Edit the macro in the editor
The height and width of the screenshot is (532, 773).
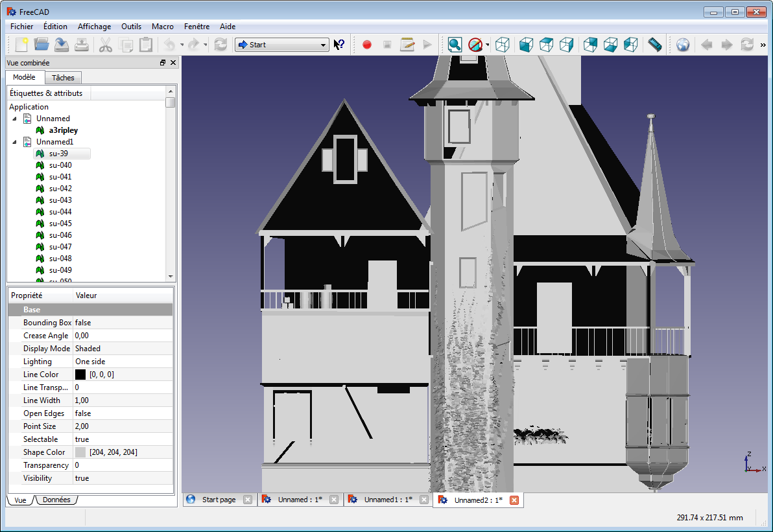point(407,45)
